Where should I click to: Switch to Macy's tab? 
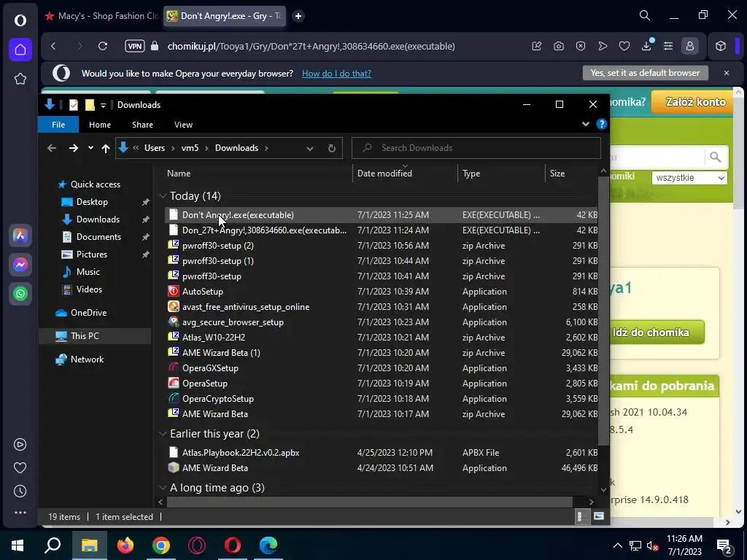point(101,16)
